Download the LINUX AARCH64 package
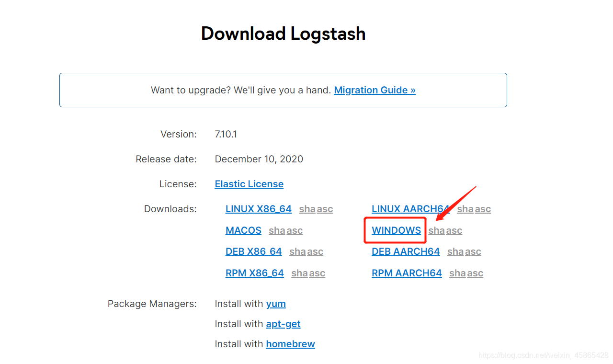Screen dimensions: 613x364 pos(410,209)
